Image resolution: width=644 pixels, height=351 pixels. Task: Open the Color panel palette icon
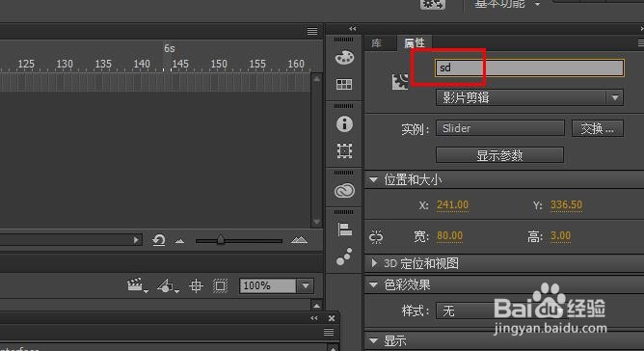tap(344, 58)
